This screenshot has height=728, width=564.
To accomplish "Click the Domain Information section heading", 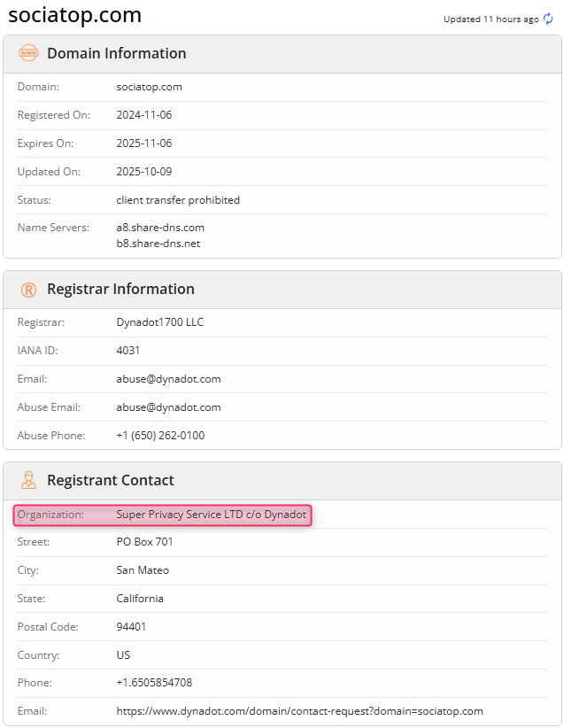I will [116, 53].
